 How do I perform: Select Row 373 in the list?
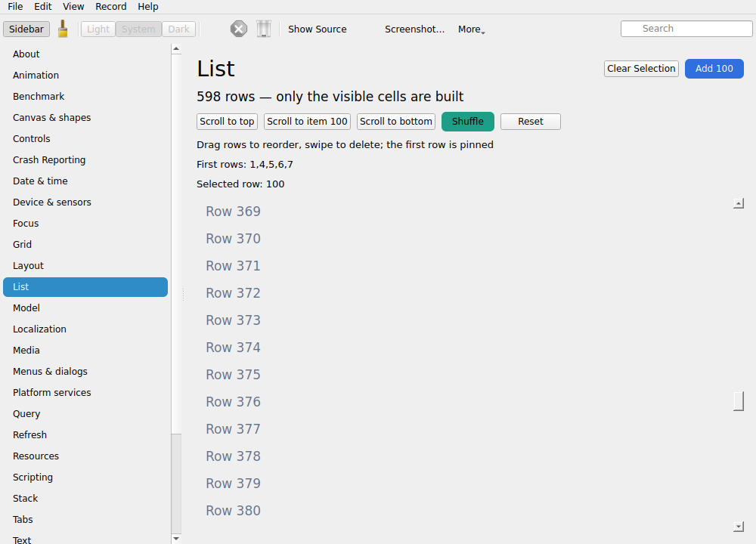pyautogui.click(x=465, y=320)
